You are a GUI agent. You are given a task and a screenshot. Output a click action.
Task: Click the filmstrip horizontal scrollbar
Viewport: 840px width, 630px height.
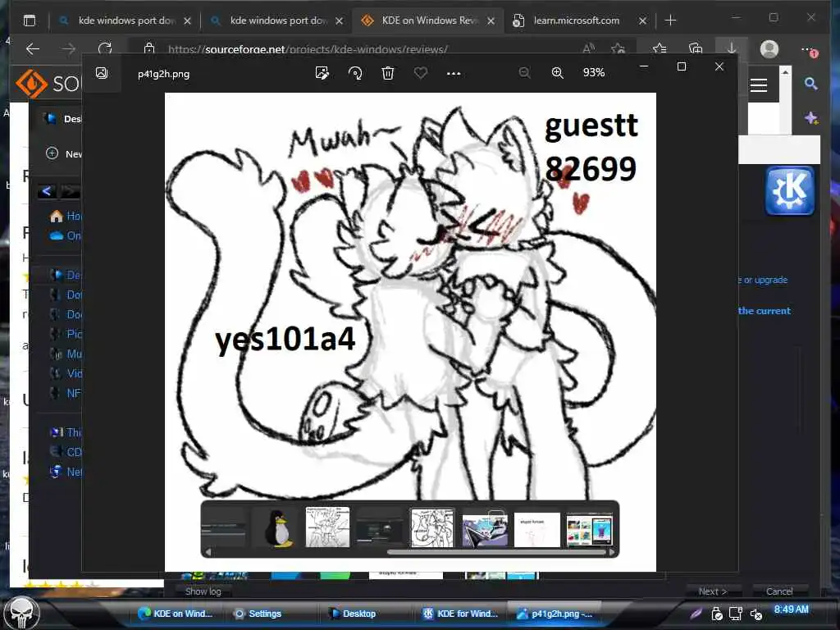tap(495, 552)
